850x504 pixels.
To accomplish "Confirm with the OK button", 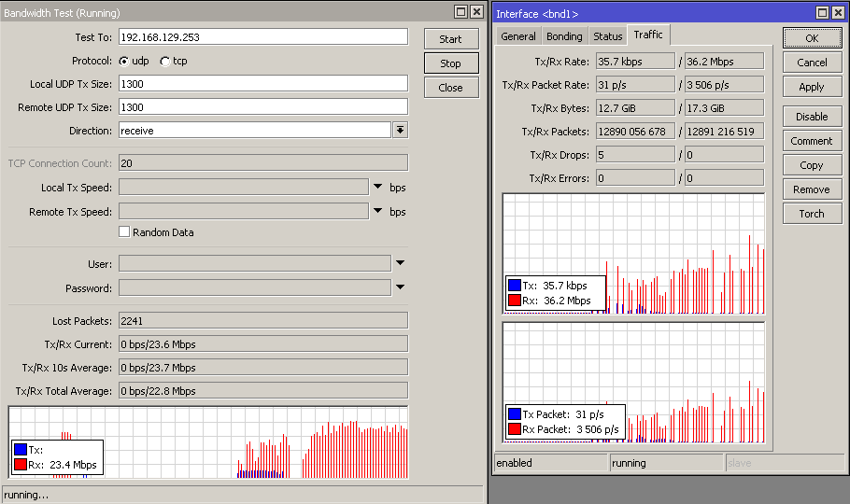I will pyautogui.click(x=812, y=38).
